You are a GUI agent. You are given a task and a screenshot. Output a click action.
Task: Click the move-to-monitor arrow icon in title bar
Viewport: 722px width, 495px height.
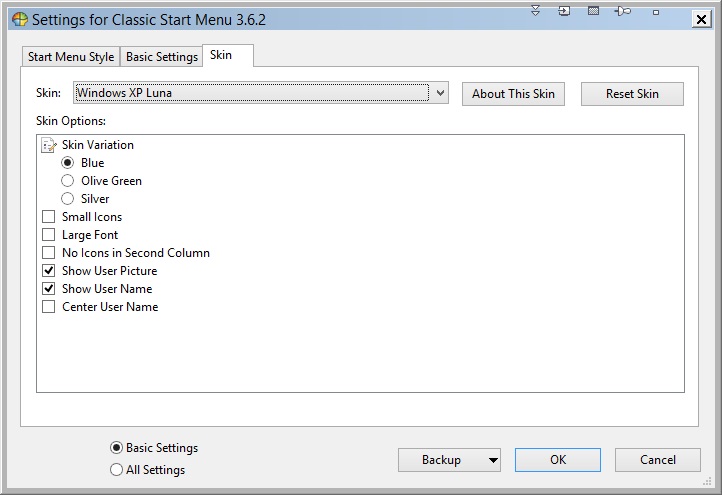(564, 11)
